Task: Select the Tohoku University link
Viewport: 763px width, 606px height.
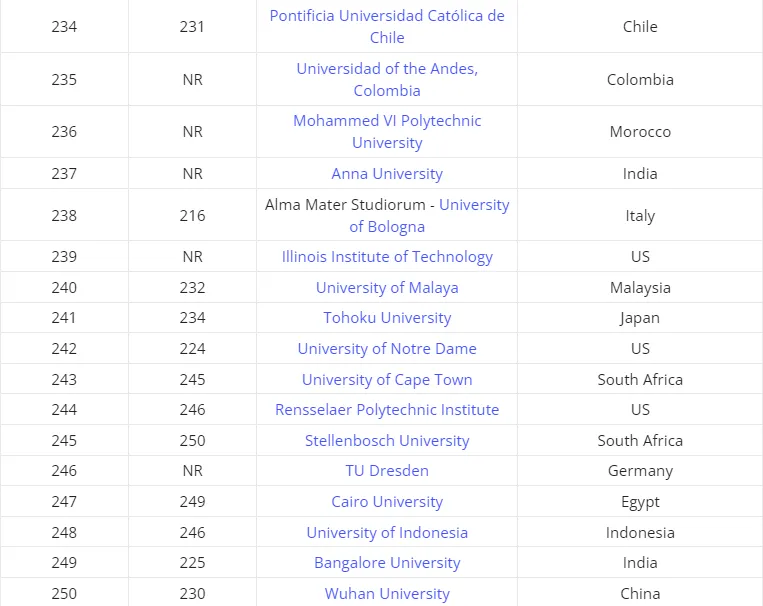Action: [387, 318]
